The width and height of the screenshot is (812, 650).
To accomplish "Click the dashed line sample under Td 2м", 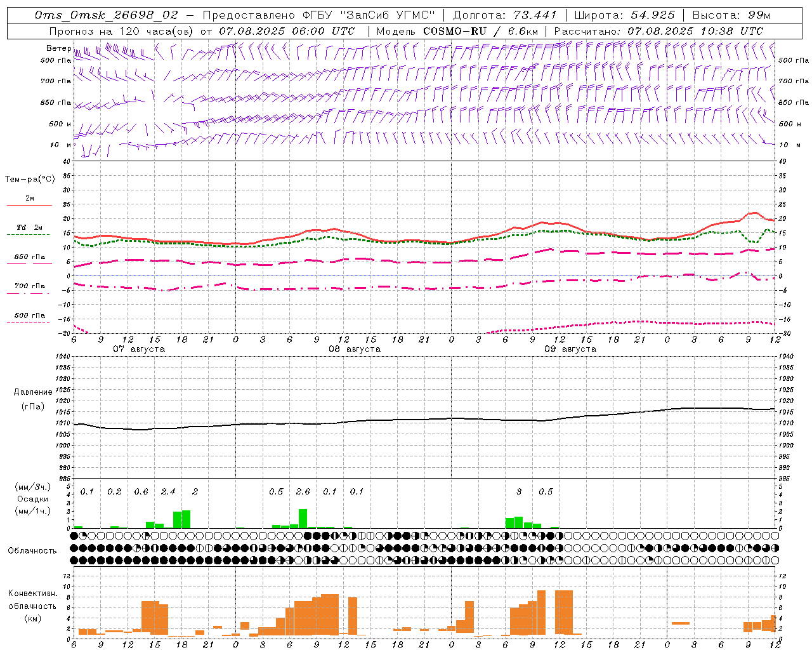I will point(29,235).
